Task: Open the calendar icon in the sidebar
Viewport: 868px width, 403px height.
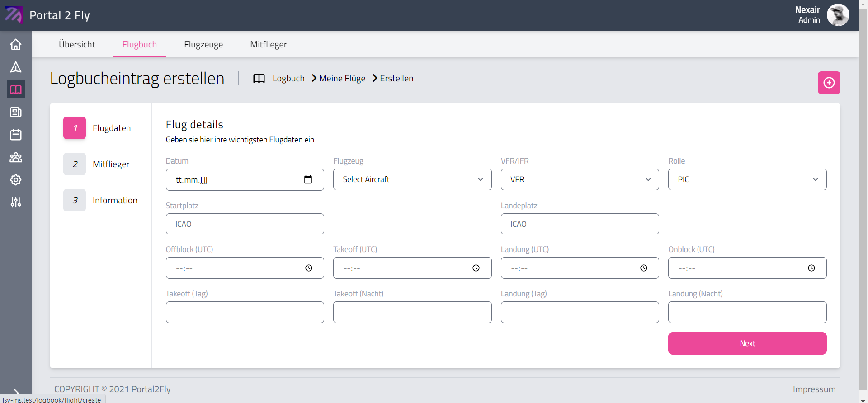Action: pos(16,135)
